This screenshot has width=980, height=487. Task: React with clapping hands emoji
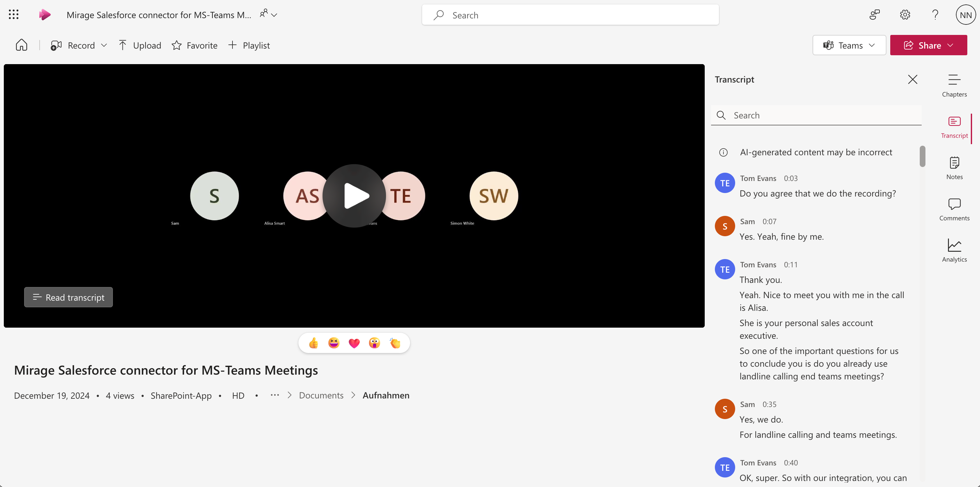(x=395, y=343)
